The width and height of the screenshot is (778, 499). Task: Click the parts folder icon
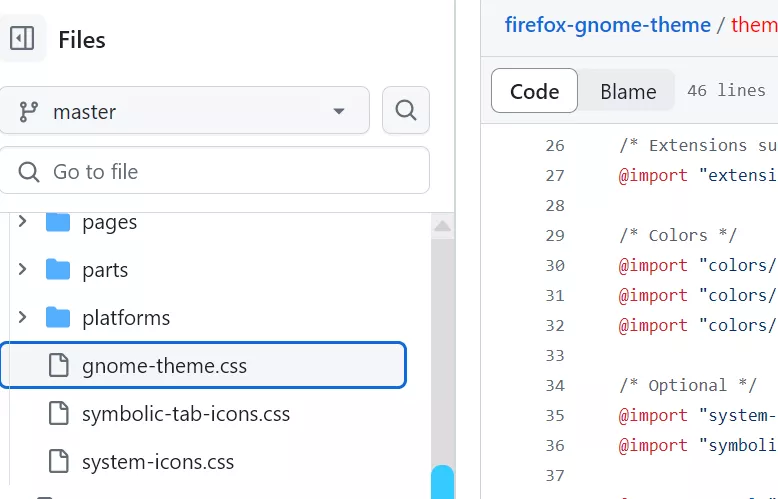(59, 270)
